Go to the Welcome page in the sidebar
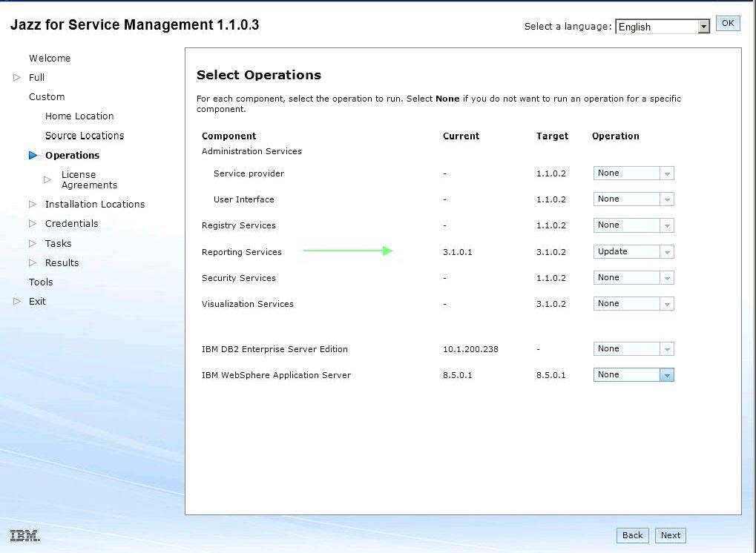Screen dimensions: 756x553 [50, 59]
